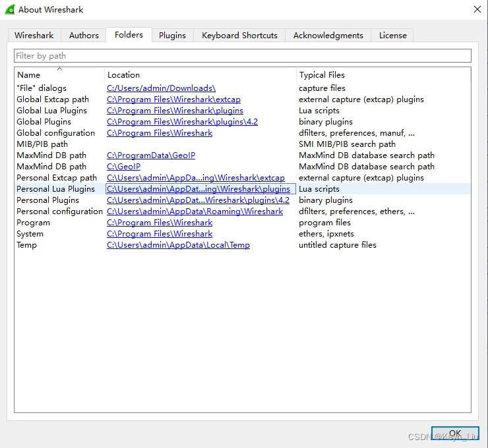View the License tab
This screenshot has height=448, width=488.
[393, 35]
